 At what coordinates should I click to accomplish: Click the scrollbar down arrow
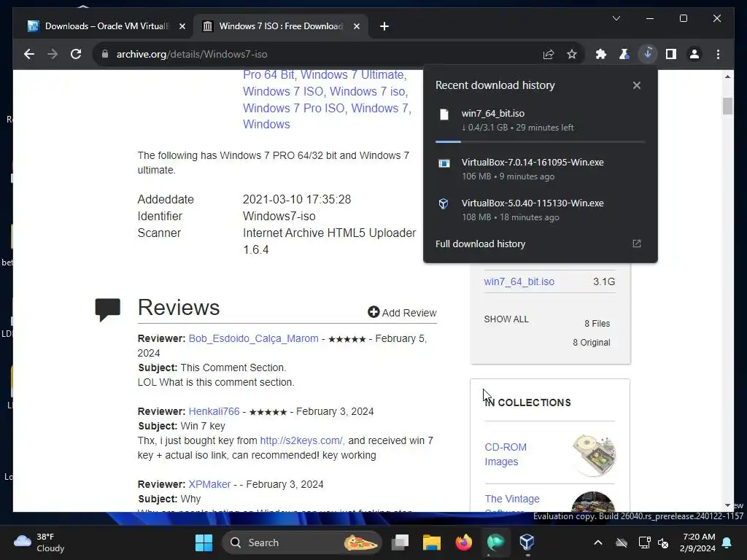click(x=727, y=505)
